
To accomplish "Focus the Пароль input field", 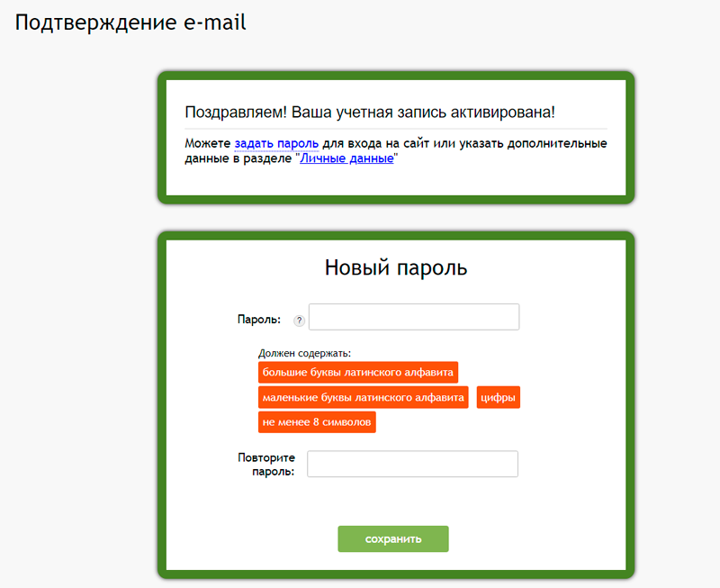I will pyautogui.click(x=414, y=318).
